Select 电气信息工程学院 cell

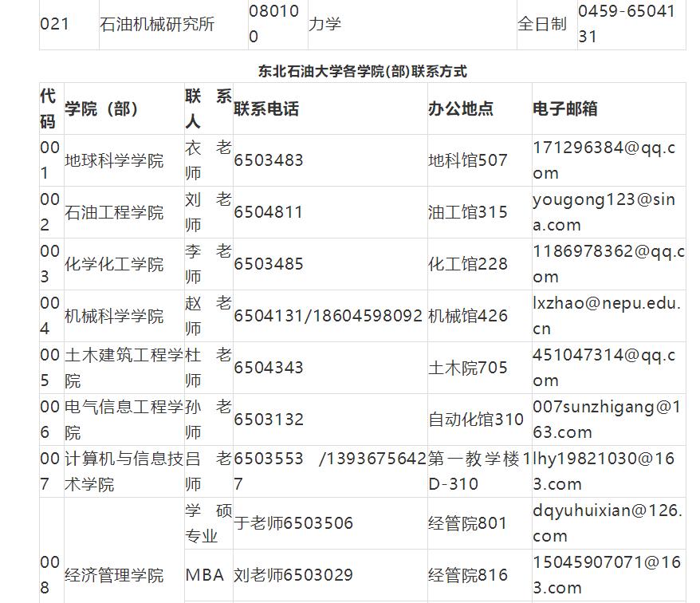click(x=124, y=420)
